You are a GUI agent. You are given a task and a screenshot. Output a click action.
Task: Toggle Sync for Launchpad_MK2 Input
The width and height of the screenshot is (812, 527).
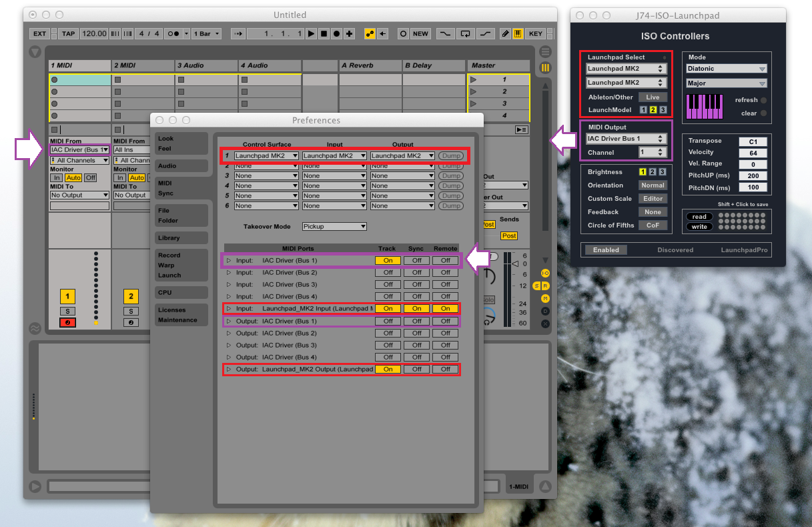tap(416, 308)
